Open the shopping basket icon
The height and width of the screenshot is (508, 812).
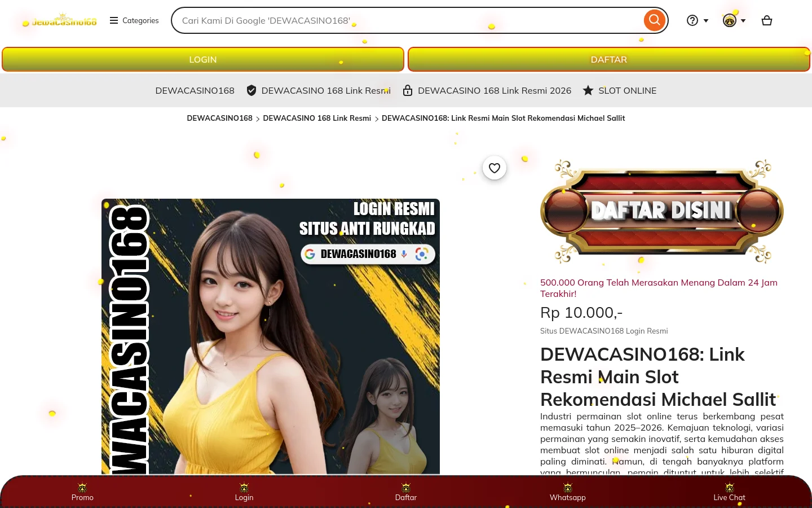click(767, 20)
